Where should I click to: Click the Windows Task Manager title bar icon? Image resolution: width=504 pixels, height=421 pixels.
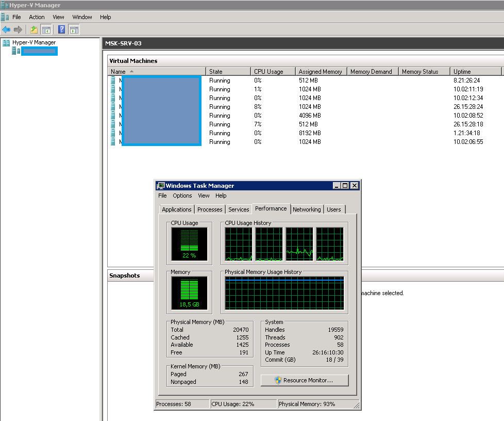click(x=161, y=186)
